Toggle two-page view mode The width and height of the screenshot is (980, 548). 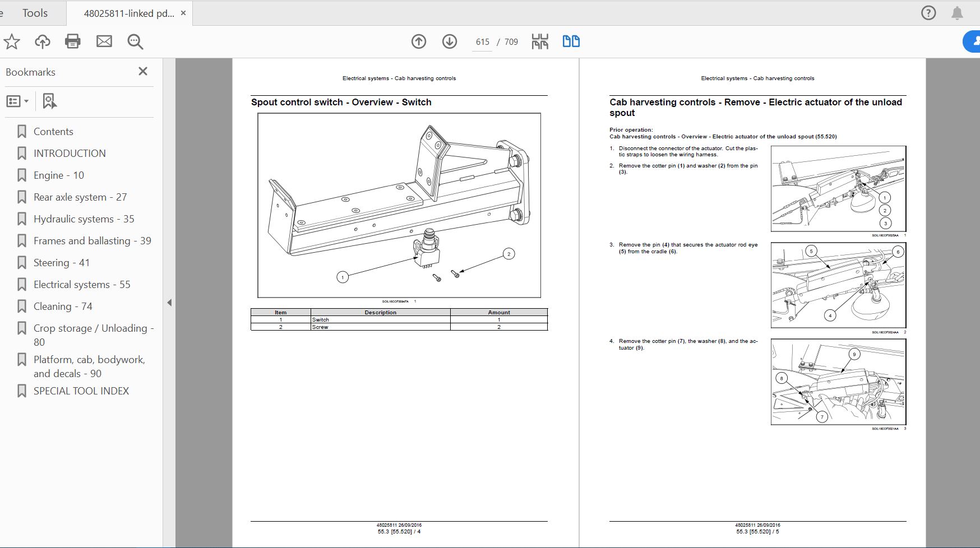click(571, 41)
